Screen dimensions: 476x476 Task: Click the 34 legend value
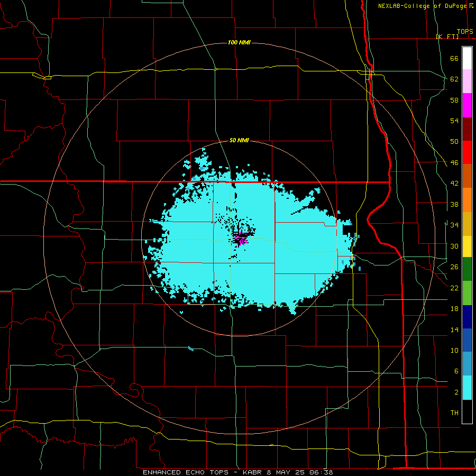(x=454, y=225)
